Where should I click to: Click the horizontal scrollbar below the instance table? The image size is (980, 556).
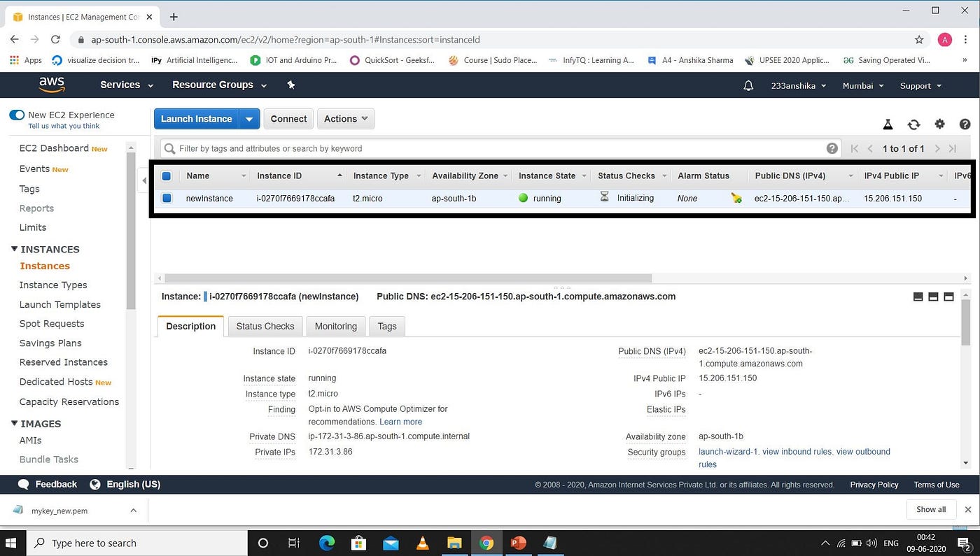408,278
